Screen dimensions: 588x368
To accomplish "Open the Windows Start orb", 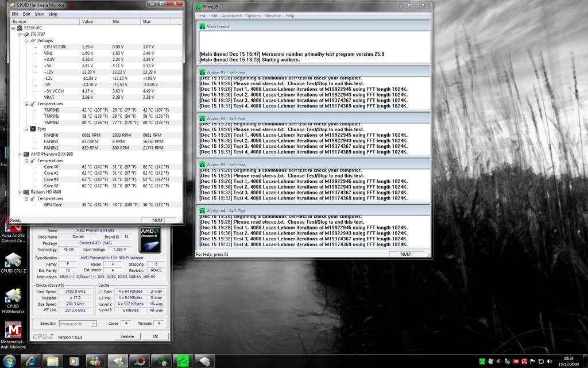I will pyautogui.click(x=9, y=361).
